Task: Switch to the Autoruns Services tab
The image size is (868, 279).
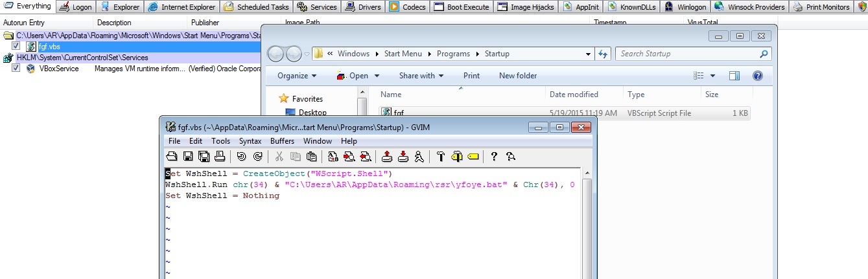Action: tap(317, 7)
